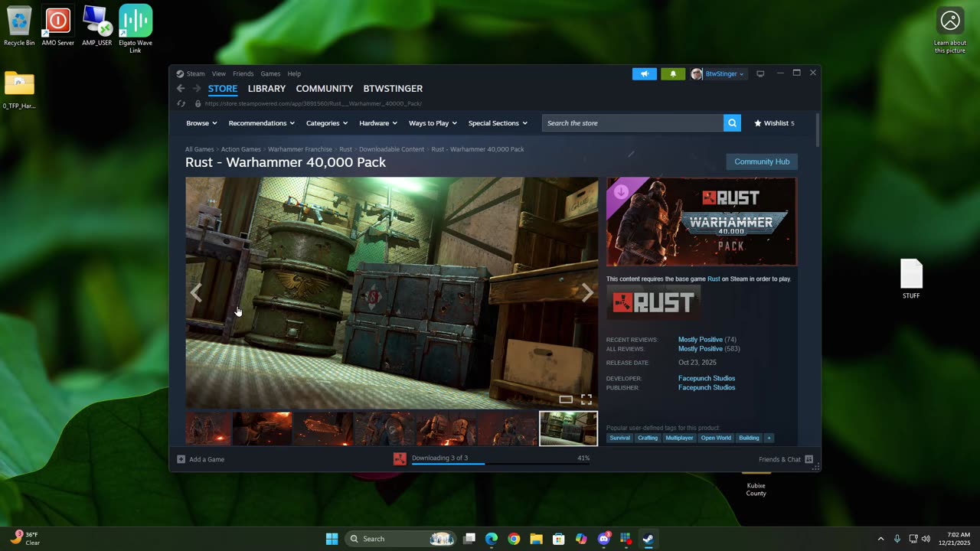The height and width of the screenshot is (551, 980).
Task: Click the fullscreen screenshot icon
Action: [586, 399]
